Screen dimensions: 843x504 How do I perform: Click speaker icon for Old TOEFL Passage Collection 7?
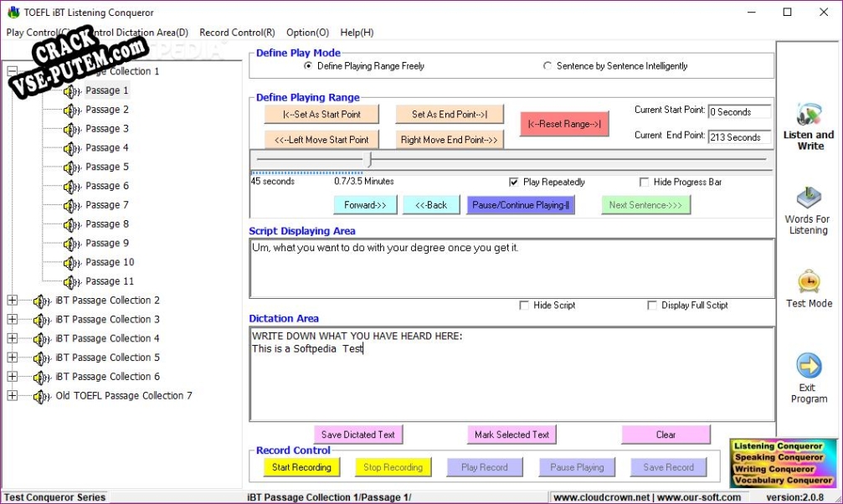pos(42,396)
